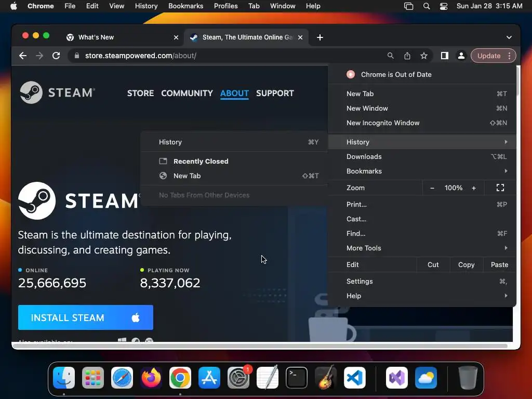Expand the History submenu arrow
Screen dimensions: 532x399
(506, 142)
